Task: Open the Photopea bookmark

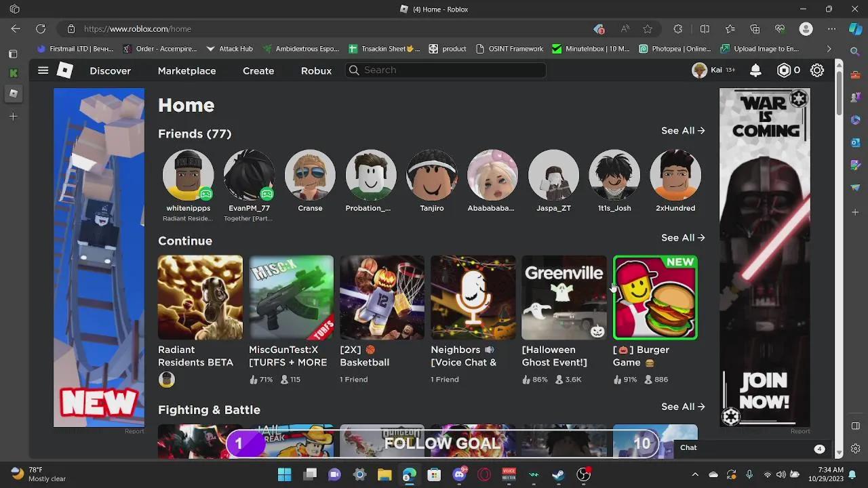Action: 675,49
